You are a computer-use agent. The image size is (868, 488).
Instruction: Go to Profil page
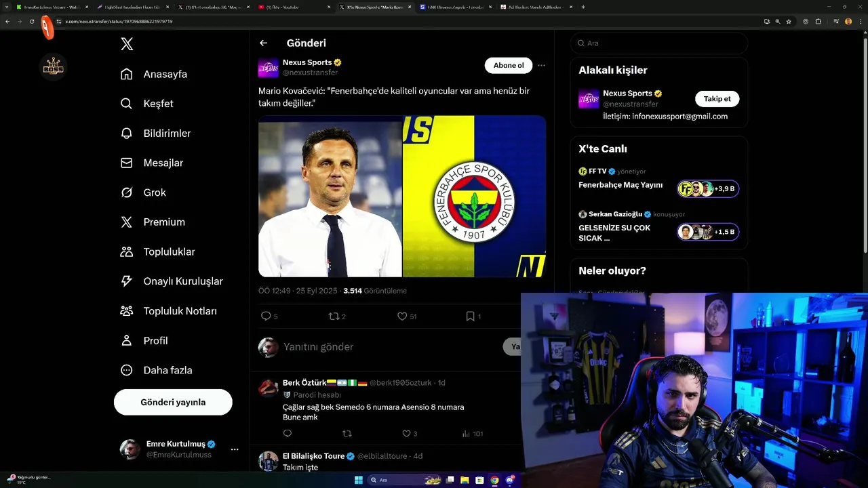[x=144, y=340]
